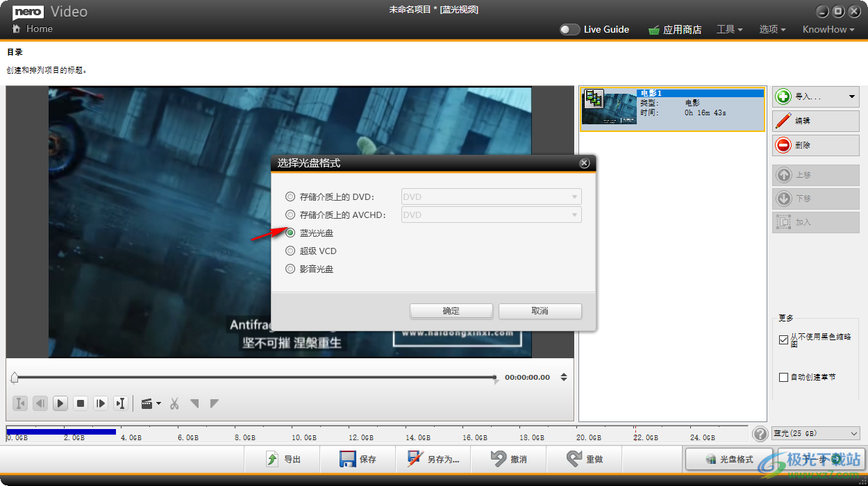Click the pencil 编辑 button
The height and width of the screenshot is (486, 868).
816,121
